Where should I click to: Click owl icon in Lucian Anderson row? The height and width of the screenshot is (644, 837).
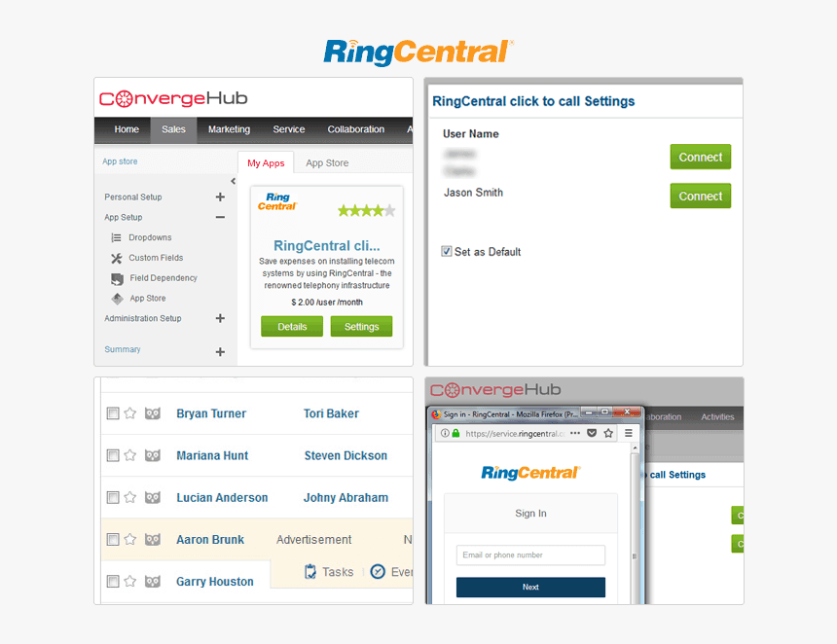coord(153,497)
